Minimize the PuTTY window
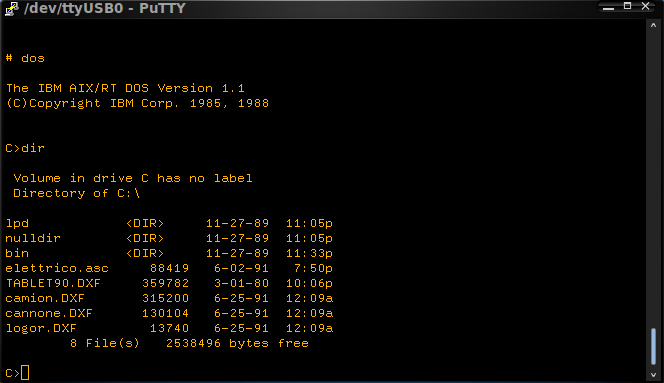 click(609, 7)
